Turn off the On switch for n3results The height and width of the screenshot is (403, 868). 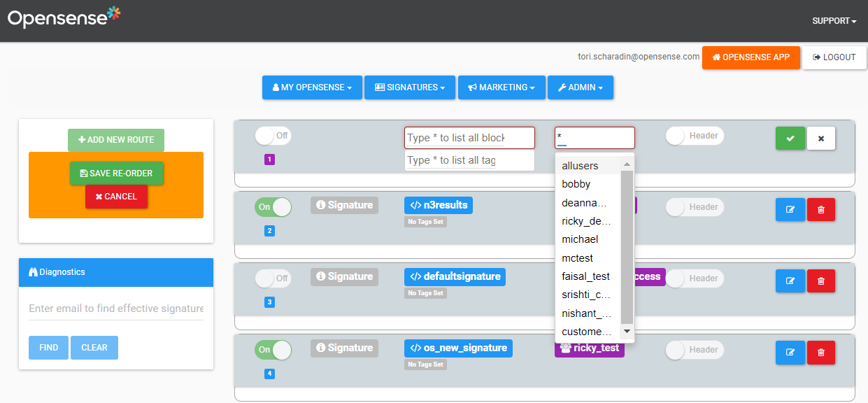(273, 207)
